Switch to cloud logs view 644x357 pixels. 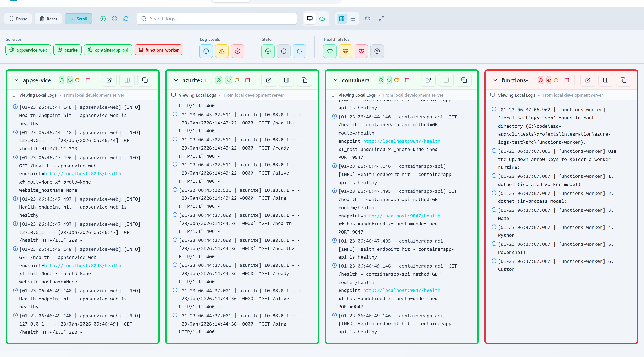322,18
